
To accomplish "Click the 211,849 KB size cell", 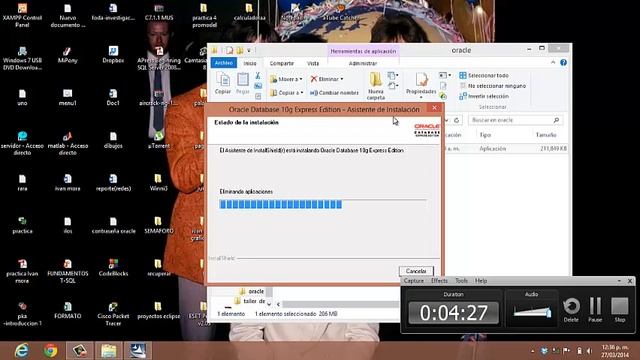I will pyautogui.click(x=553, y=149).
